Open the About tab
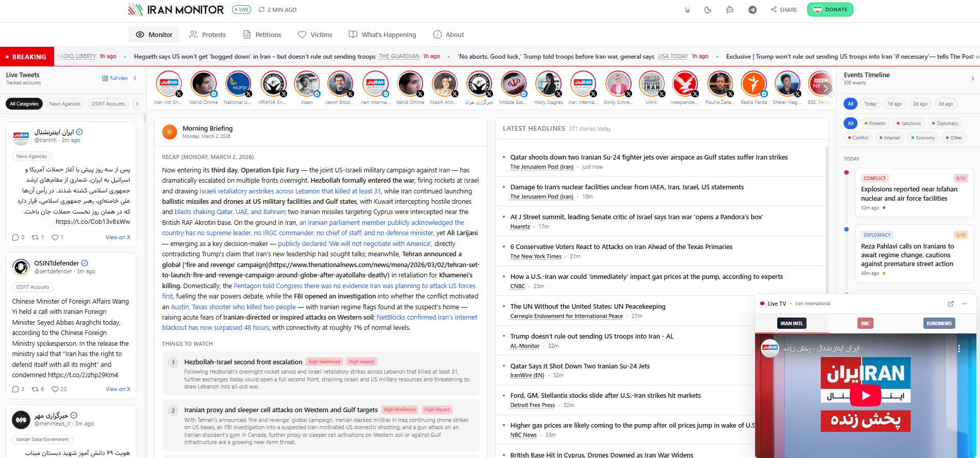The height and width of the screenshot is (458, 980). coord(449,34)
